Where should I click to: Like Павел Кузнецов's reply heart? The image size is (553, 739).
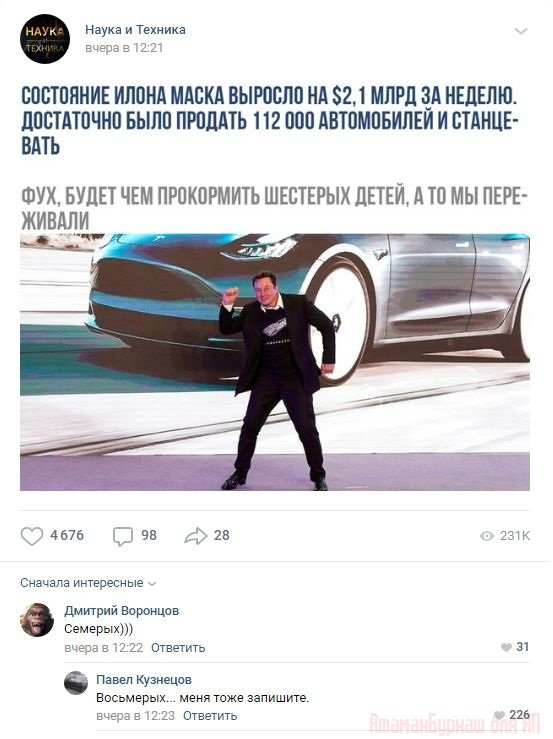(x=499, y=715)
